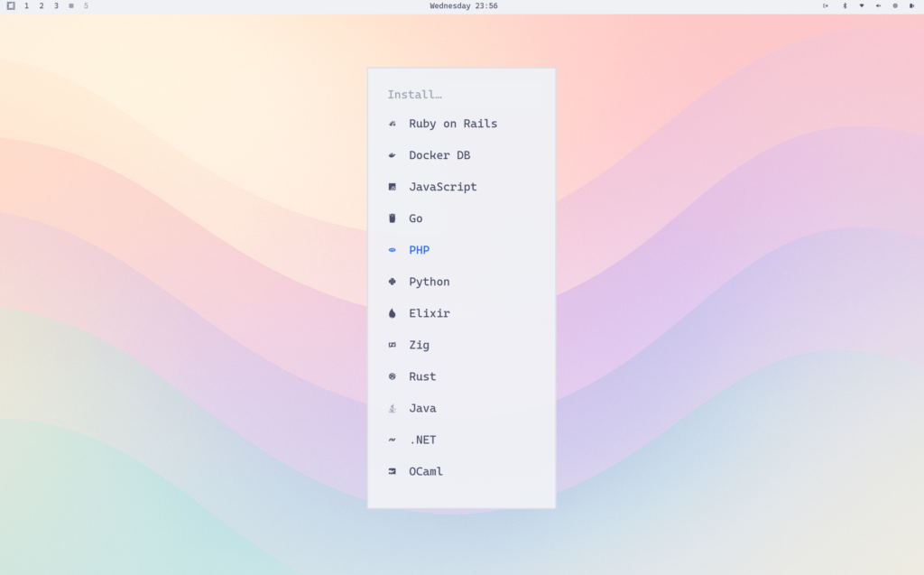Screen dimensions: 924x575
Task: Choose OCaml to install
Action: pyautogui.click(x=461, y=471)
